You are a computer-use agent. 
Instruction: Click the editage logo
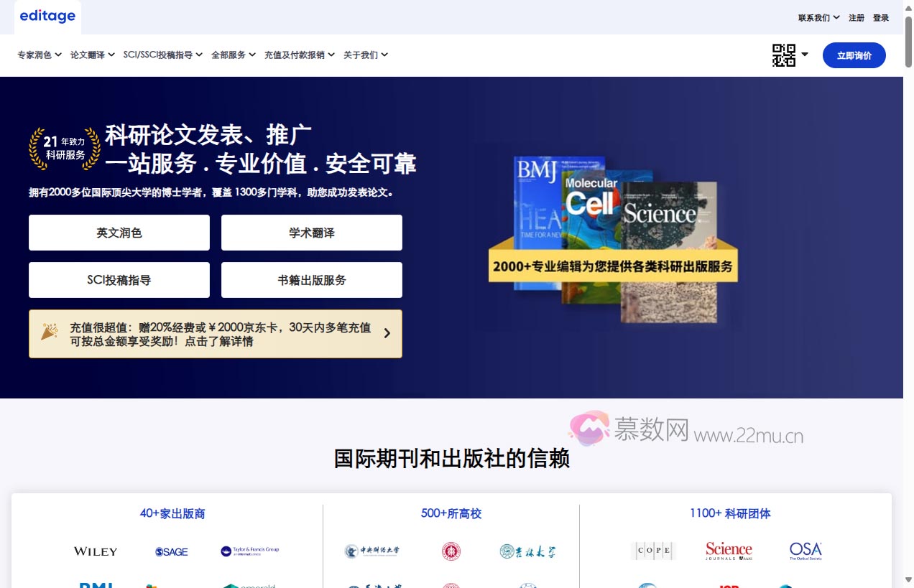tap(47, 17)
